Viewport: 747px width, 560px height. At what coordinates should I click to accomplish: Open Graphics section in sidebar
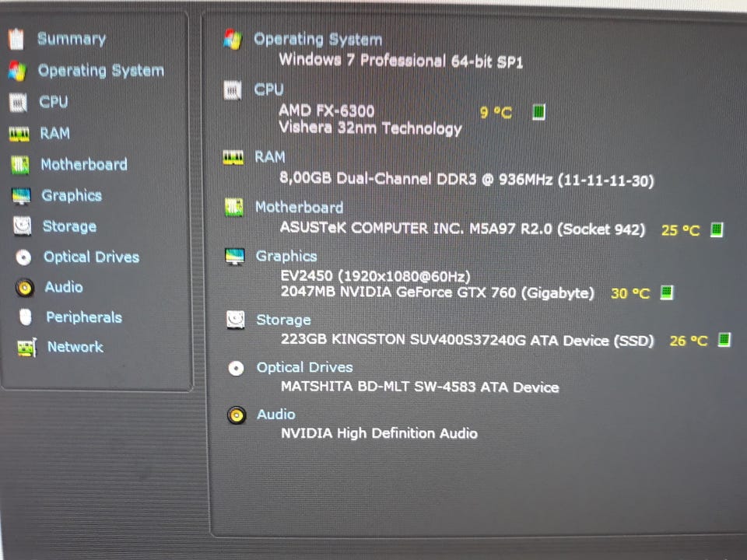[x=72, y=196]
